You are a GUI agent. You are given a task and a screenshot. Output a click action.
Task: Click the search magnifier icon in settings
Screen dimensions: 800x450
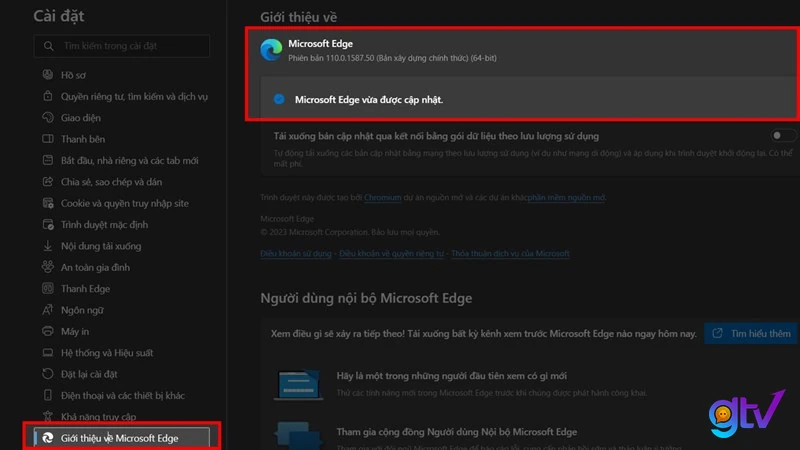tap(48, 46)
